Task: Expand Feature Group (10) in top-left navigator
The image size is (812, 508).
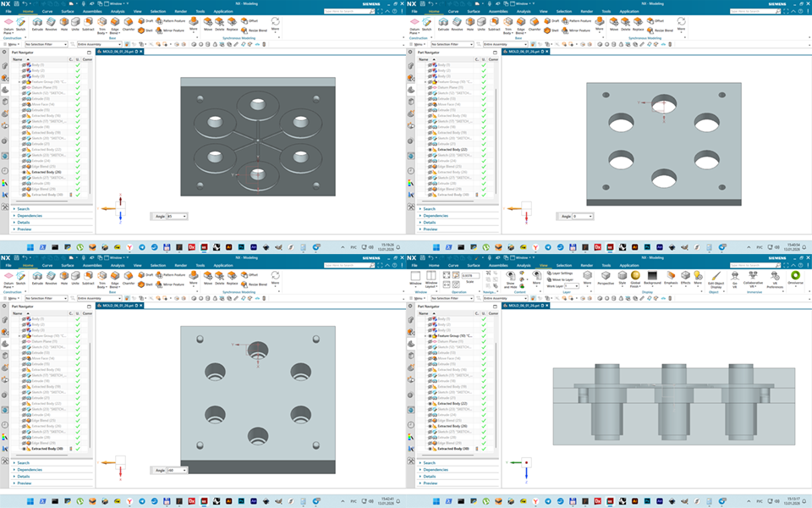Action: 19,82
